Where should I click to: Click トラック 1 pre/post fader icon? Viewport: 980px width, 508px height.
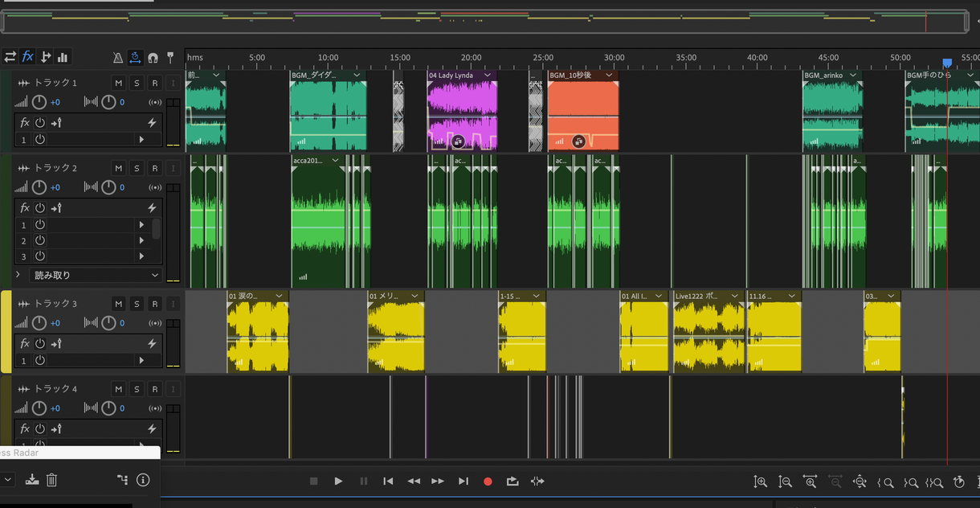click(x=56, y=122)
